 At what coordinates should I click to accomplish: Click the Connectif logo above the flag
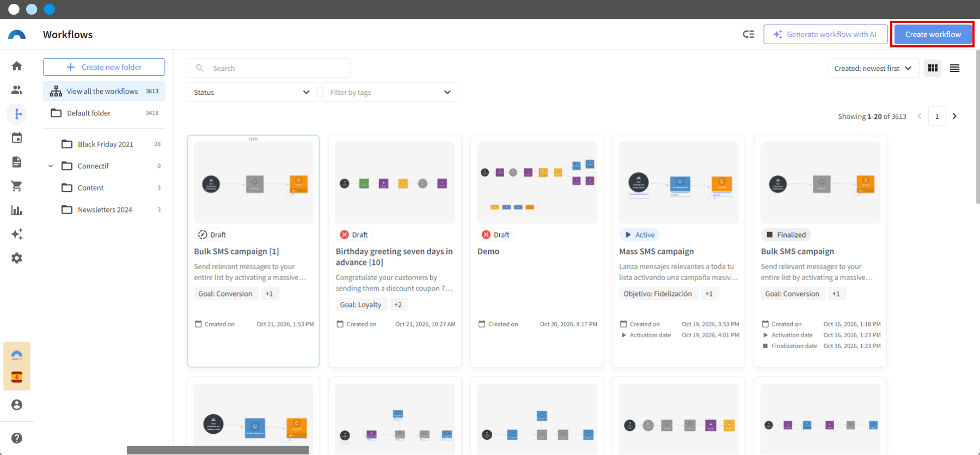[17, 355]
